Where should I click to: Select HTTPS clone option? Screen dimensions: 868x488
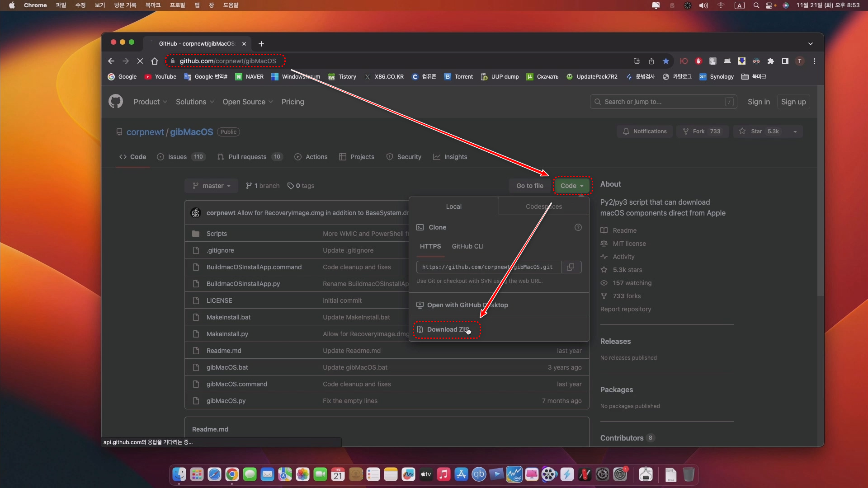click(430, 246)
